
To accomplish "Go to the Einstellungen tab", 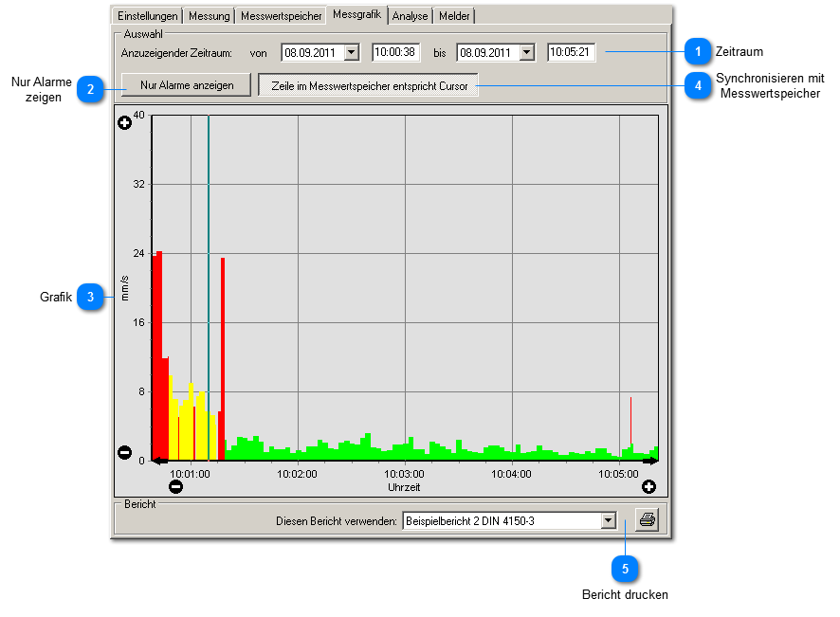I will point(148,16).
